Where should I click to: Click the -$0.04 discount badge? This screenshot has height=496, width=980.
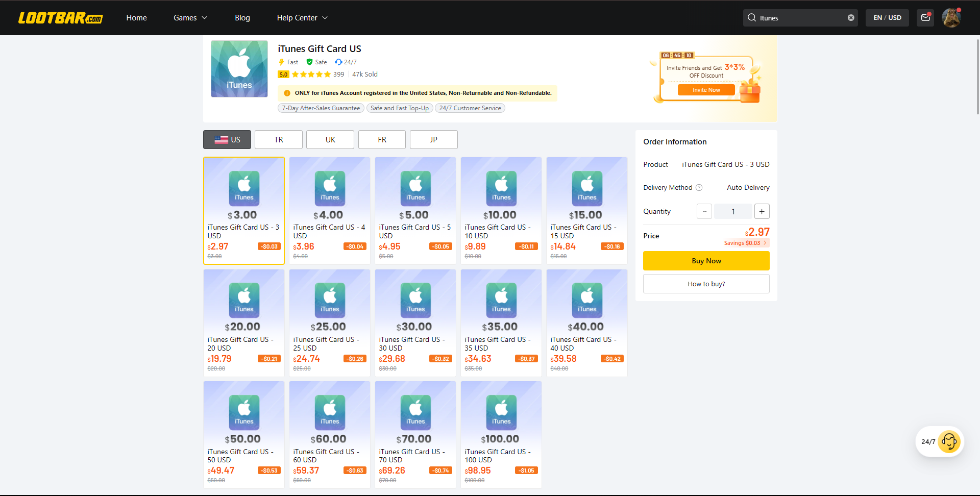355,246
